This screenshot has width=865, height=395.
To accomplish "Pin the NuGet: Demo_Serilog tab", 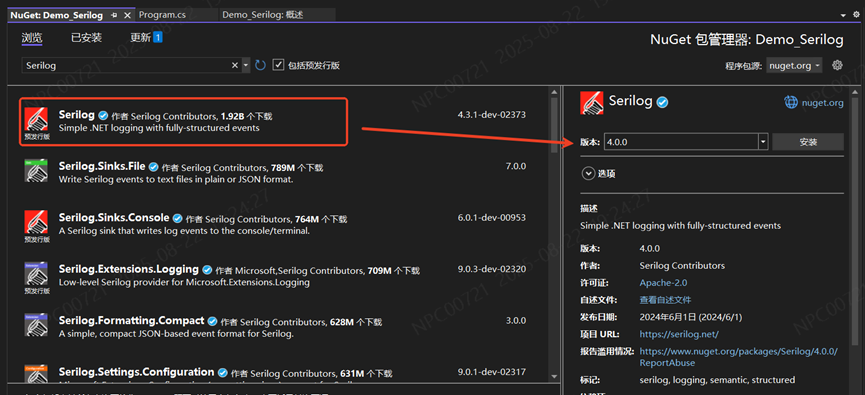I will click(x=114, y=15).
